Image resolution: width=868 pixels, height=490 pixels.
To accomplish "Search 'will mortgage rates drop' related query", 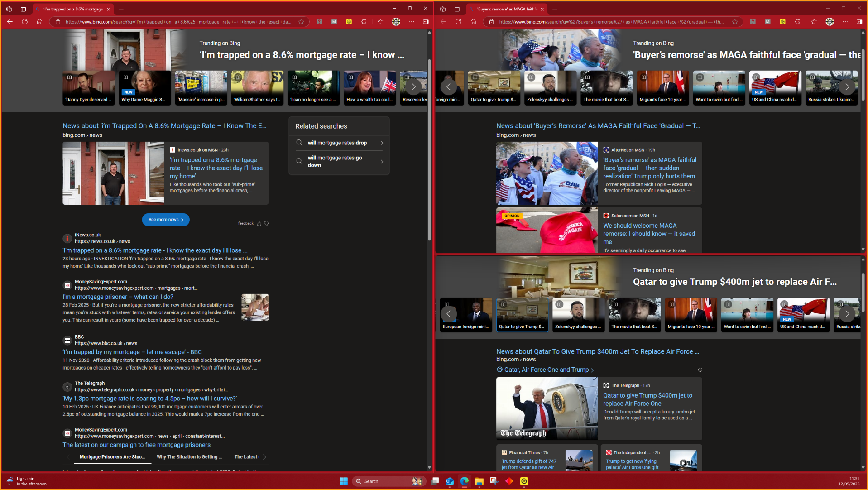I will 339,143.
